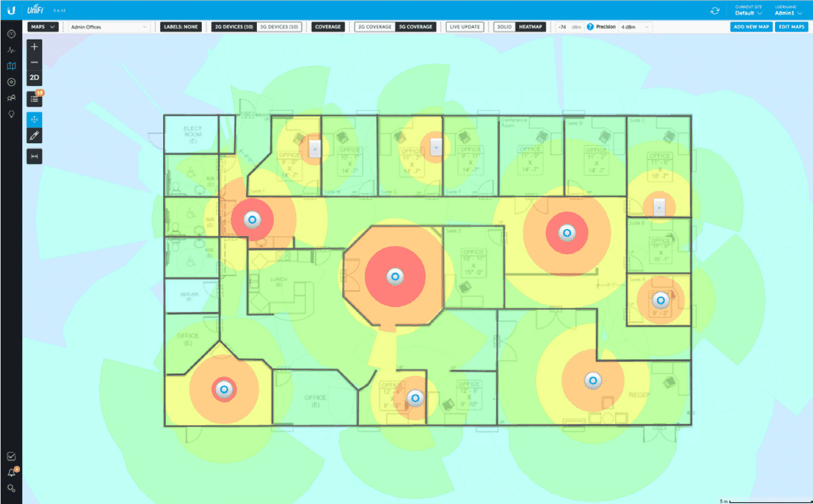Select the access point in bottom-left office
This screenshot has height=504, width=813.
click(x=225, y=389)
